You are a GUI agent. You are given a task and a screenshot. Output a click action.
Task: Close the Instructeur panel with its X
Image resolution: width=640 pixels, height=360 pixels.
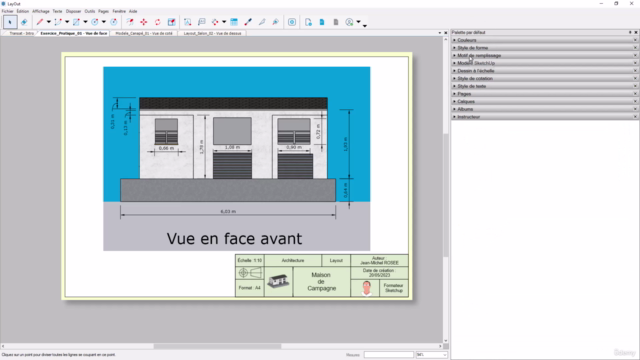(x=635, y=117)
